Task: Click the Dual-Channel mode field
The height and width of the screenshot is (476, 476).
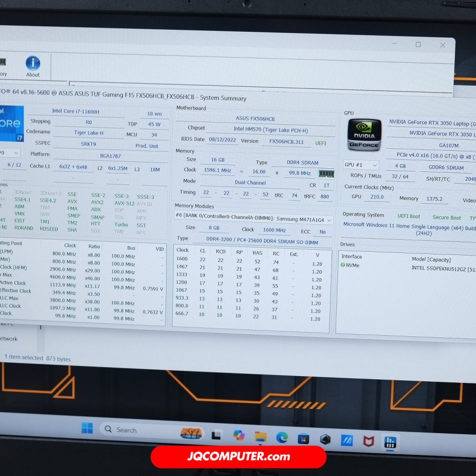Action: 250,182
